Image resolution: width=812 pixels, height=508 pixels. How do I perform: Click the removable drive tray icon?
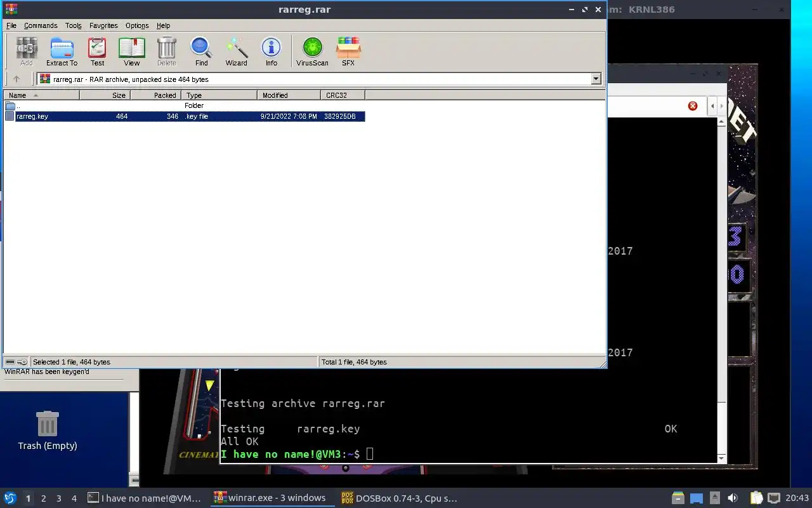pos(714,498)
